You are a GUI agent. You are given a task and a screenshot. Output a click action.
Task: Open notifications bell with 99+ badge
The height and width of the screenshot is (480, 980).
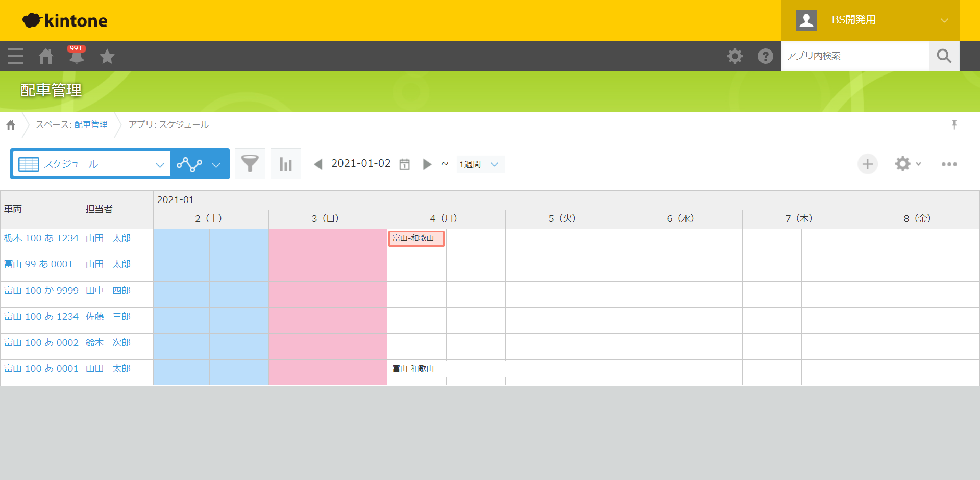pos(77,56)
